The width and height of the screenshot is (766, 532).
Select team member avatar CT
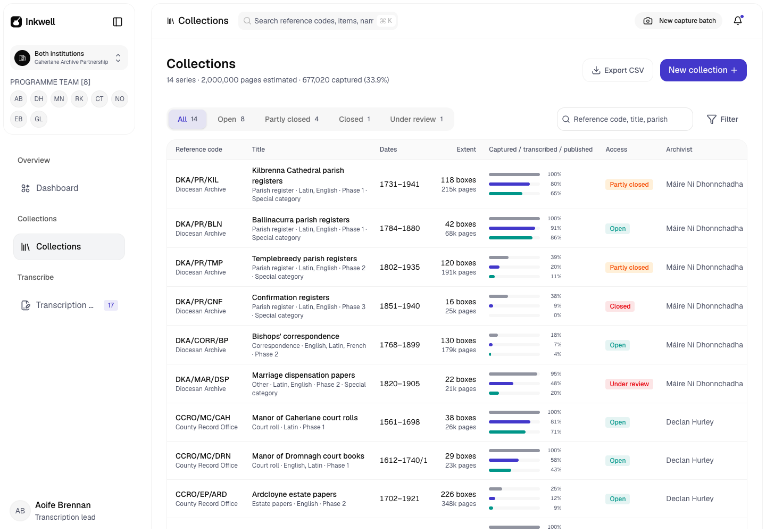pyautogui.click(x=99, y=99)
